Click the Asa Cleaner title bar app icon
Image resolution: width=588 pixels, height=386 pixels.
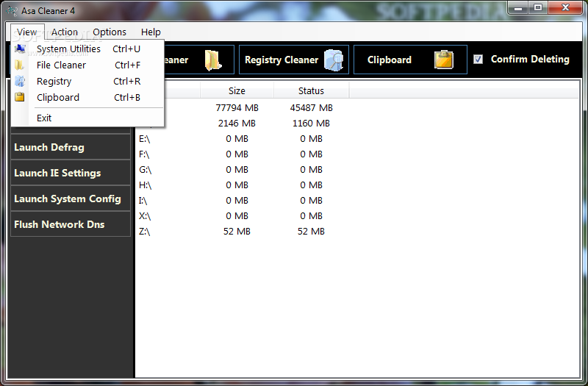(x=12, y=11)
